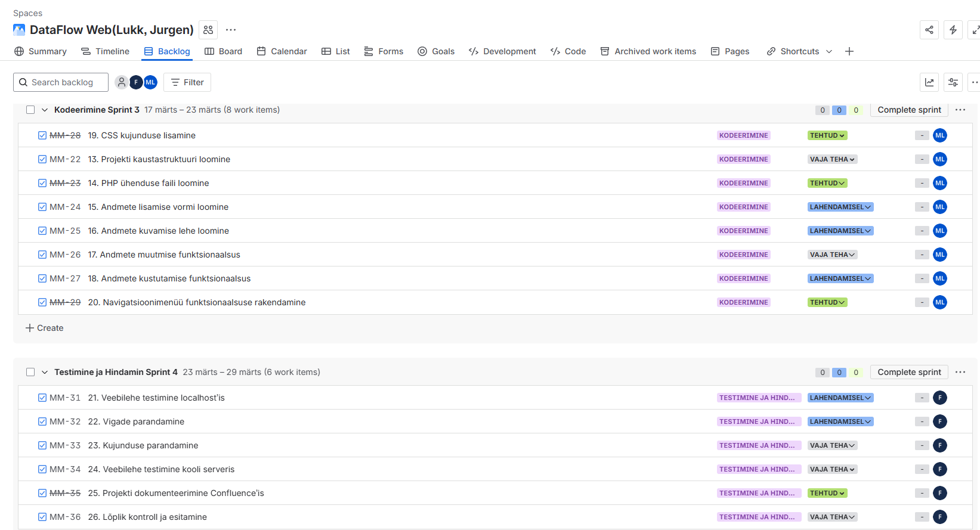
Task: Open the view settings sliders icon
Action: tap(953, 82)
